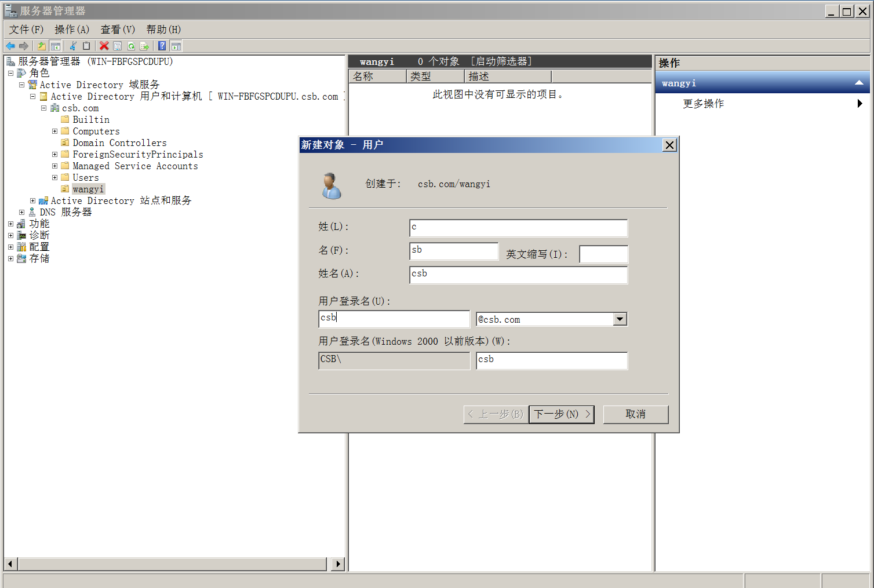Select Domain Controllers in the tree
This screenshot has height=588, width=874.
(x=119, y=143)
